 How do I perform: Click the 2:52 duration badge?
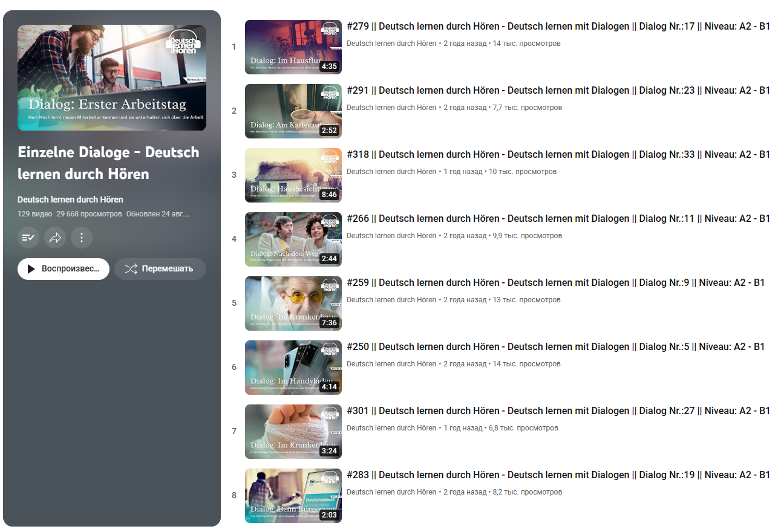coord(329,131)
